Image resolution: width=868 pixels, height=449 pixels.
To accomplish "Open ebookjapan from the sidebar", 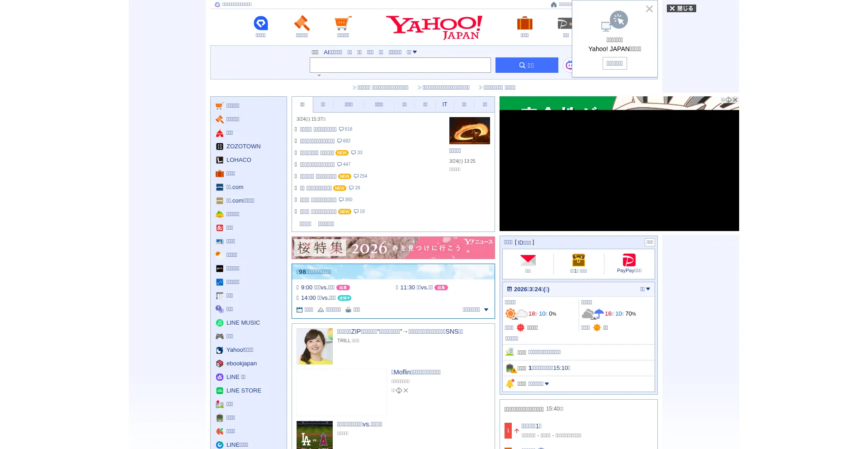I will 241,364.
